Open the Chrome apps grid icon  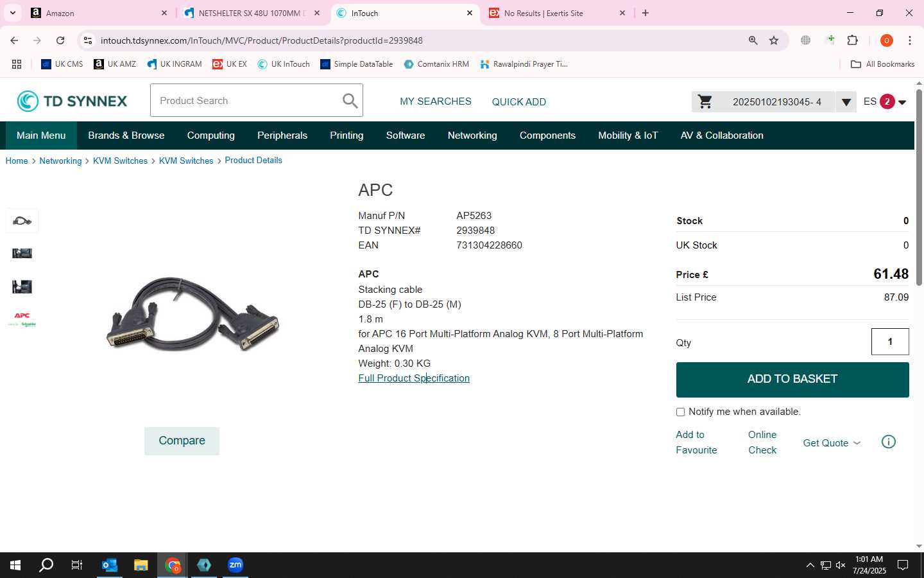[17, 64]
